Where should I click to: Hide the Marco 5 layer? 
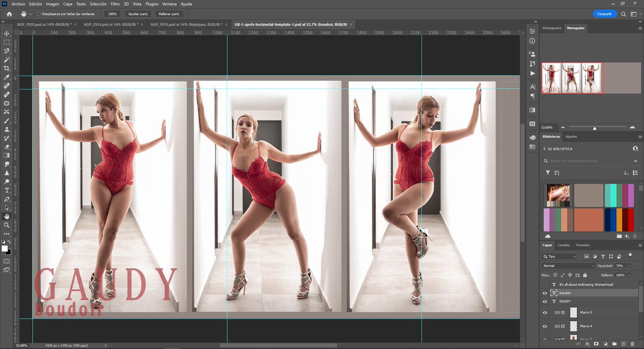tap(545, 313)
